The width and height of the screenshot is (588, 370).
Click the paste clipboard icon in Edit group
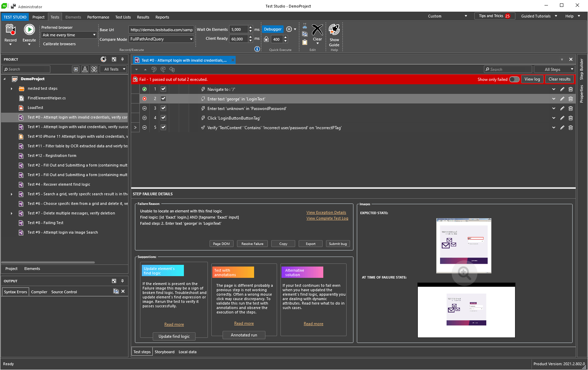click(x=305, y=42)
